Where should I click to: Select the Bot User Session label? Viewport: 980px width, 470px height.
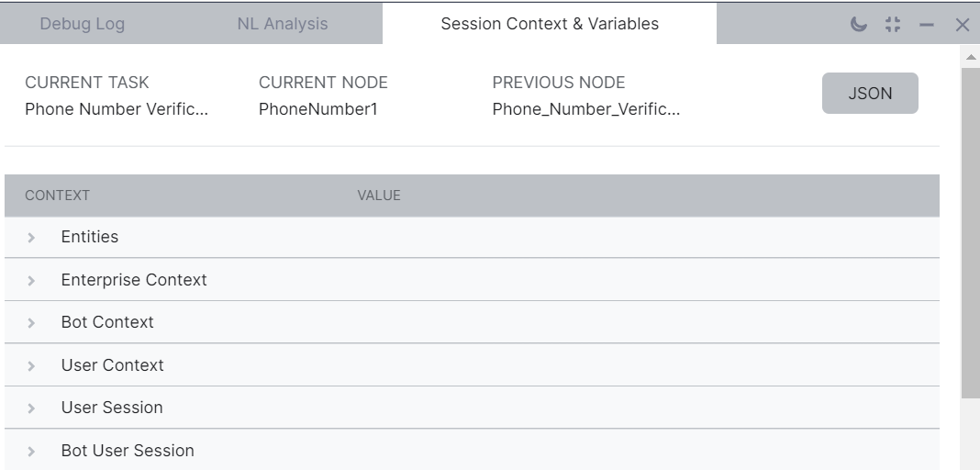[x=128, y=451]
